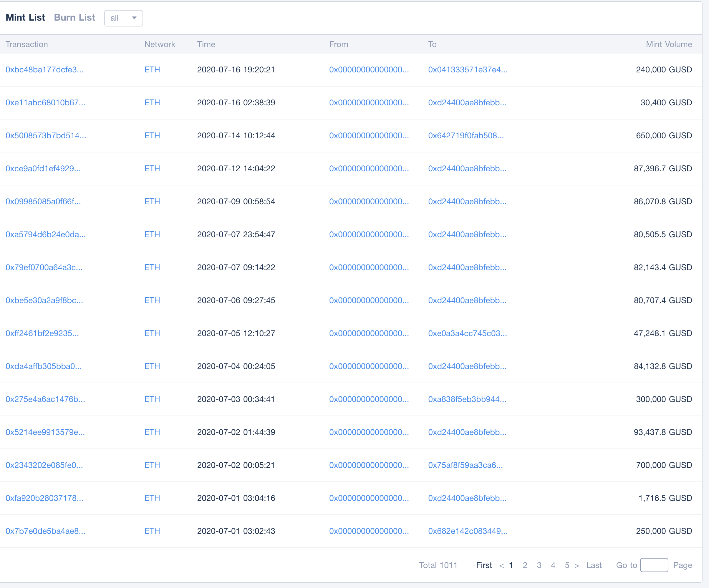Open recipient address 0x682e142c083449...
The height and width of the screenshot is (588, 709).
click(x=468, y=531)
